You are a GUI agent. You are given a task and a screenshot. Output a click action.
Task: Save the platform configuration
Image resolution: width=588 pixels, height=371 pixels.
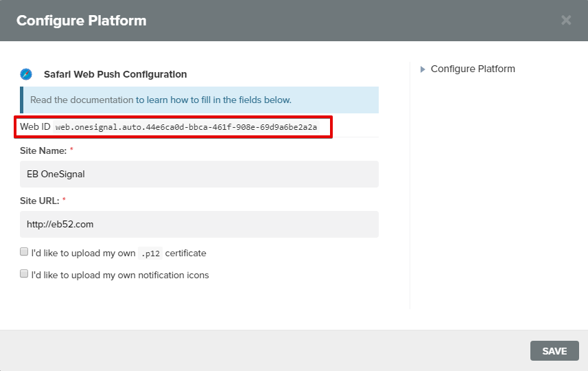[554, 350]
